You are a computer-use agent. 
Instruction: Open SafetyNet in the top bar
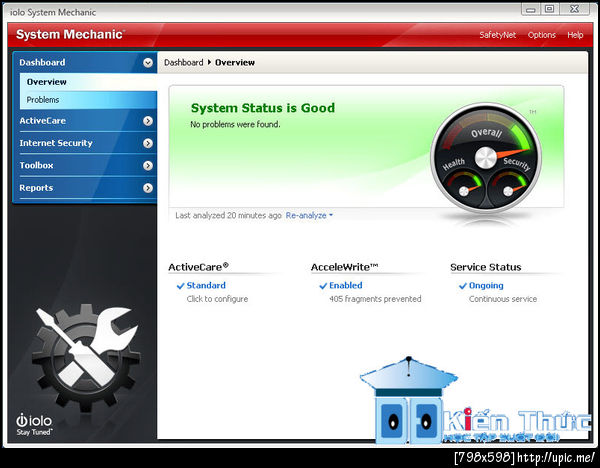[x=497, y=35]
